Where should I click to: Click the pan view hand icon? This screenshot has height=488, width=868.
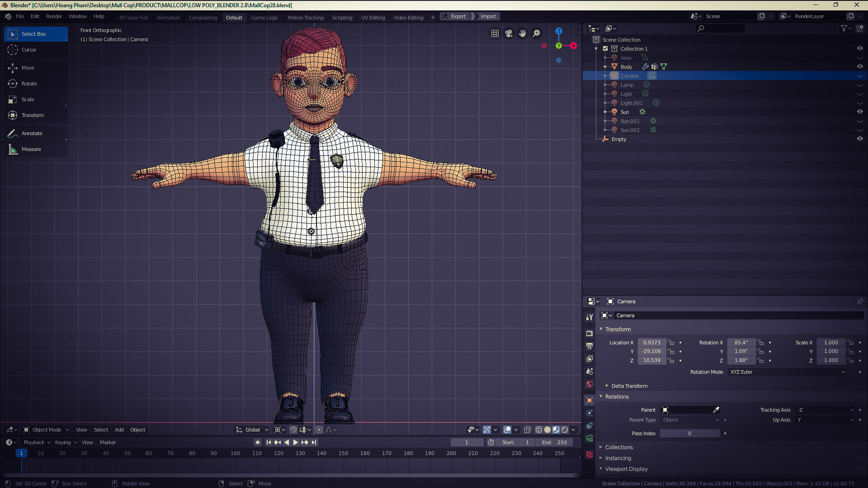[523, 33]
